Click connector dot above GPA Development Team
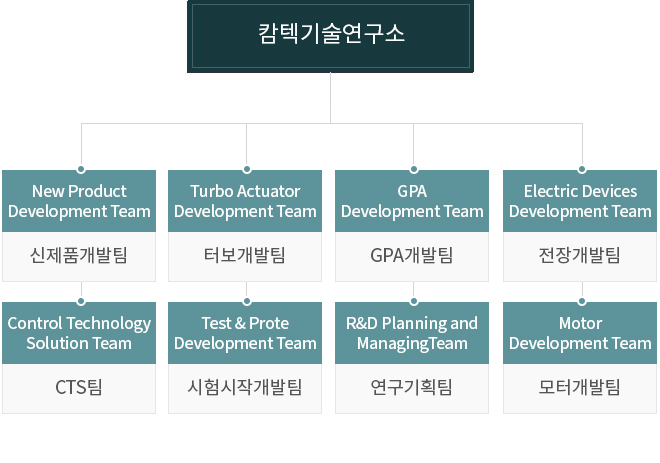Image resolution: width=660 pixels, height=463 pixels. (x=414, y=170)
